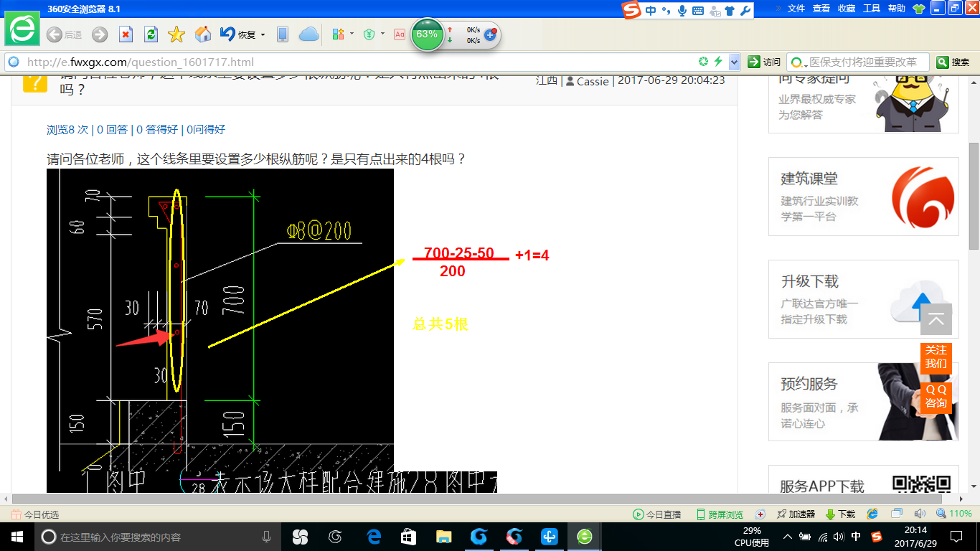Image resolution: width=980 pixels, height=551 pixels.
Task: Open the 升级下载 sidebar card
Action: (x=864, y=299)
